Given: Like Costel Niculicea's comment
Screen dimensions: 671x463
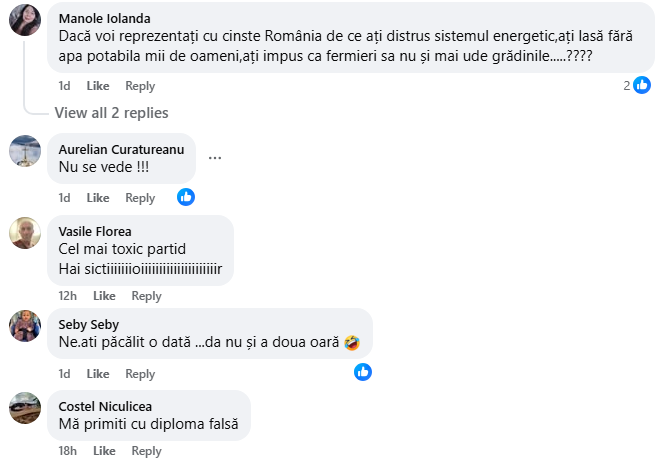Looking at the screenshot, I should 104,451.
